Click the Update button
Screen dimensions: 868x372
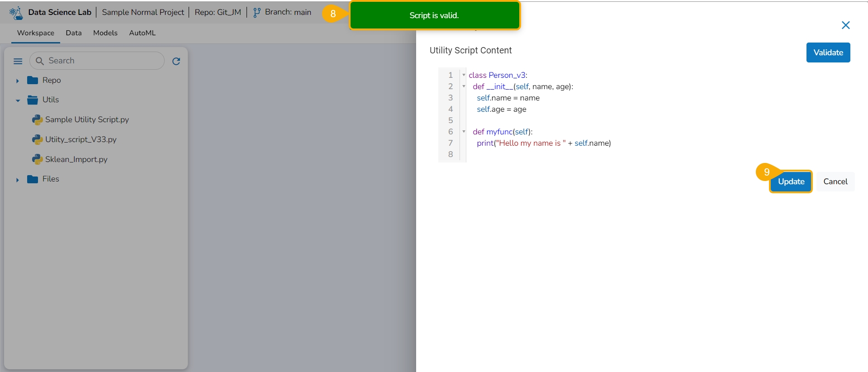[791, 181]
